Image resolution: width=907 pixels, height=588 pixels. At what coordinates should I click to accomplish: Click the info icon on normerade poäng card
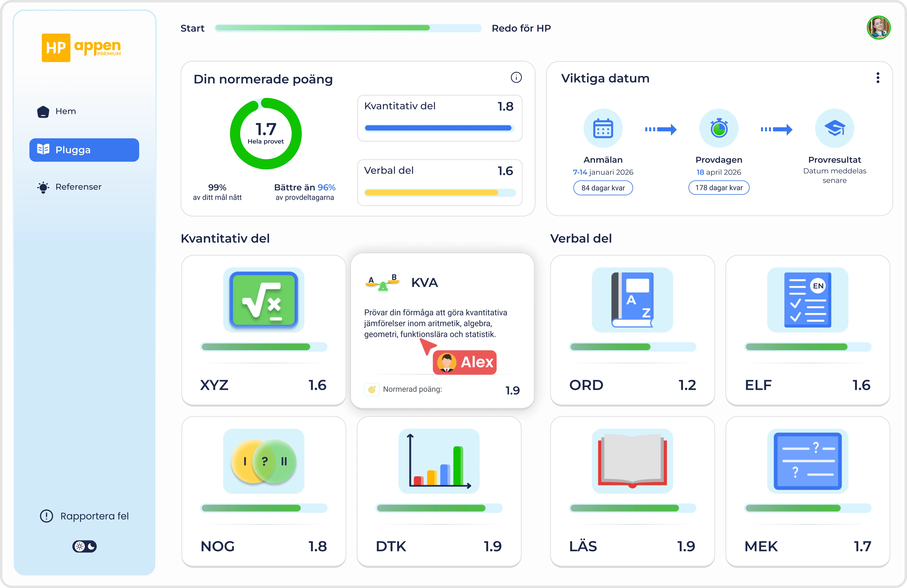click(x=516, y=78)
